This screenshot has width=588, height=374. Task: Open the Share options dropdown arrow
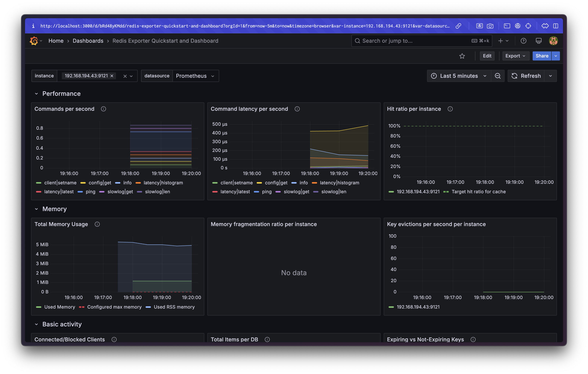[556, 56]
